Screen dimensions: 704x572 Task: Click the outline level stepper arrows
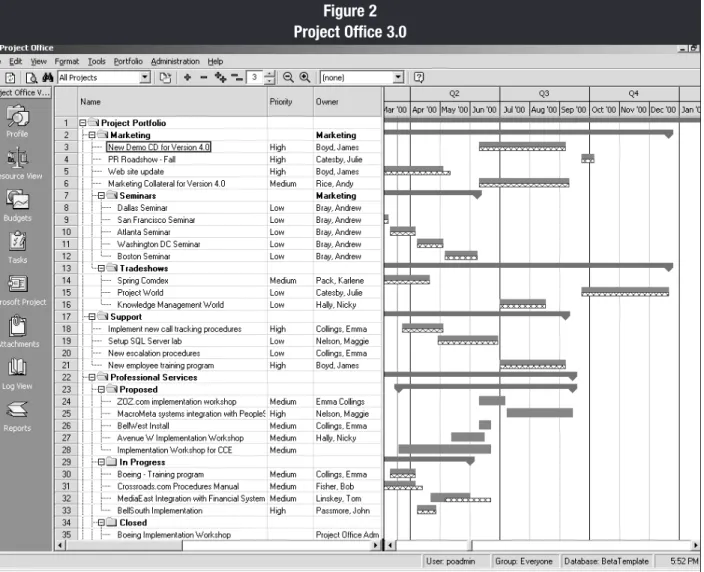(x=269, y=78)
